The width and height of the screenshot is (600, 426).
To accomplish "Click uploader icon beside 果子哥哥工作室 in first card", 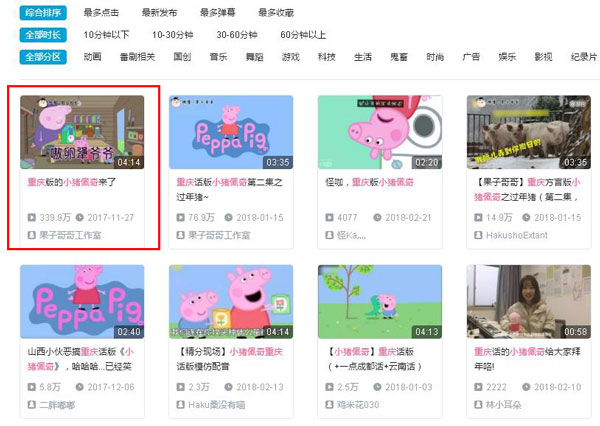I will click(x=30, y=235).
